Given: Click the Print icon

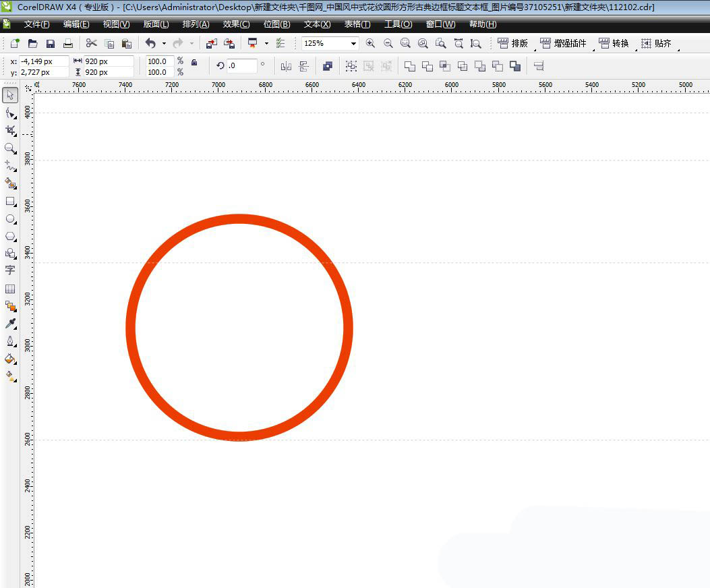Looking at the screenshot, I should [x=68, y=43].
